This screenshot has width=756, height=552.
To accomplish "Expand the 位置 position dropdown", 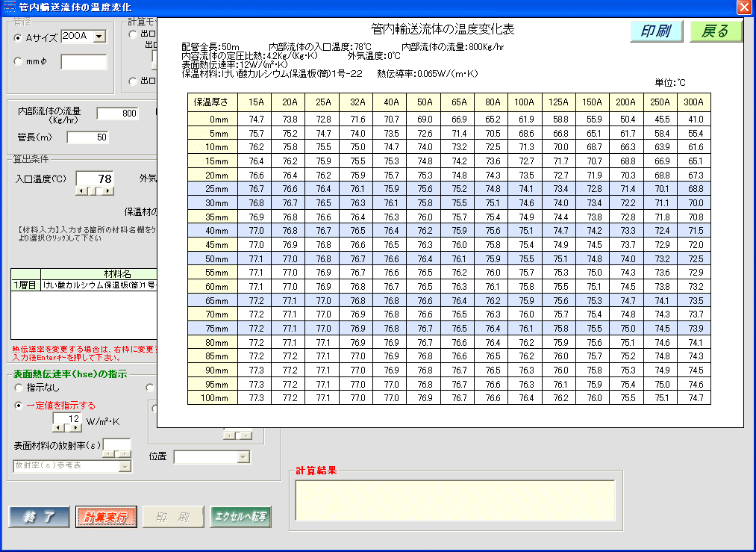I will [x=243, y=457].
